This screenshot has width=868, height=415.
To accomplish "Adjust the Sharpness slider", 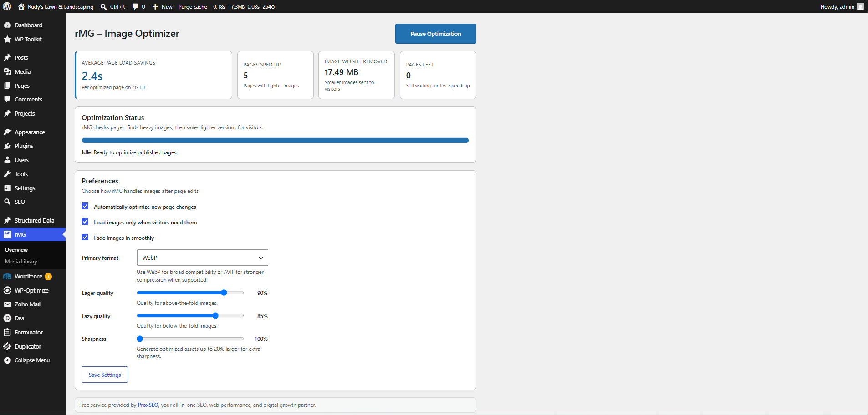I will coord(190,339).
